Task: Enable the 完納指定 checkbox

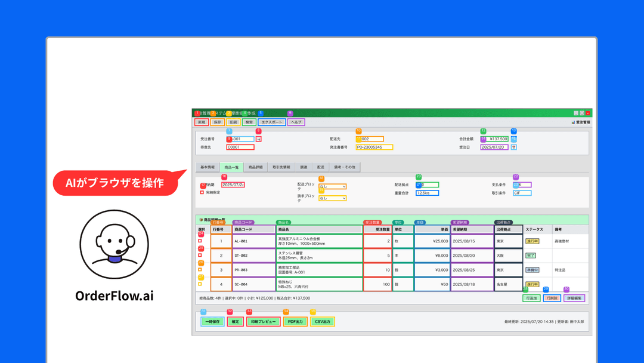Action: point(202,192)
